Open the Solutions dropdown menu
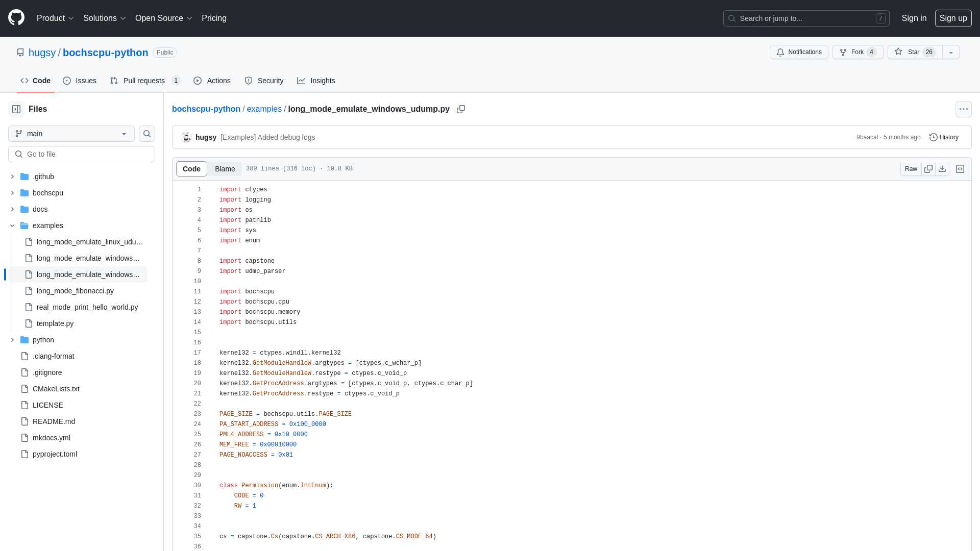980x551 pixels. pyautogui.click(x=105, y=18)
